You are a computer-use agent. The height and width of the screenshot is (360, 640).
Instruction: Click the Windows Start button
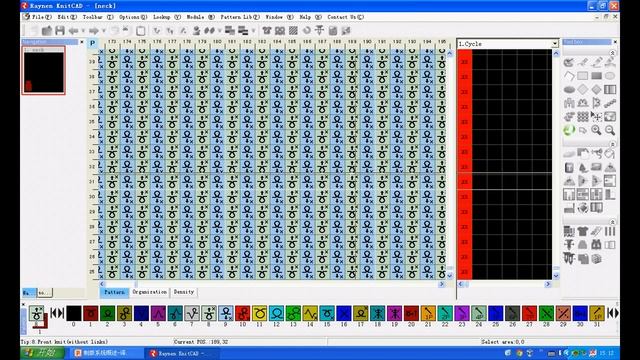coord(43,353)
